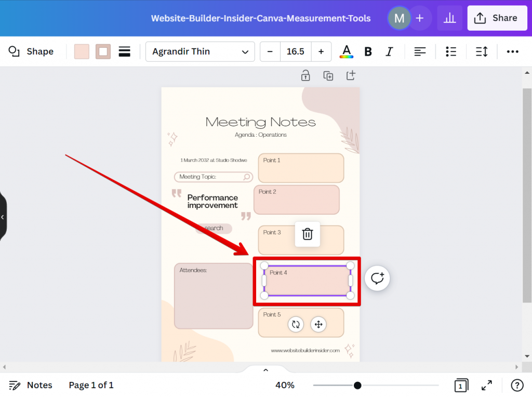
Task: Open the Notes panel
Action: click(31, 385)
